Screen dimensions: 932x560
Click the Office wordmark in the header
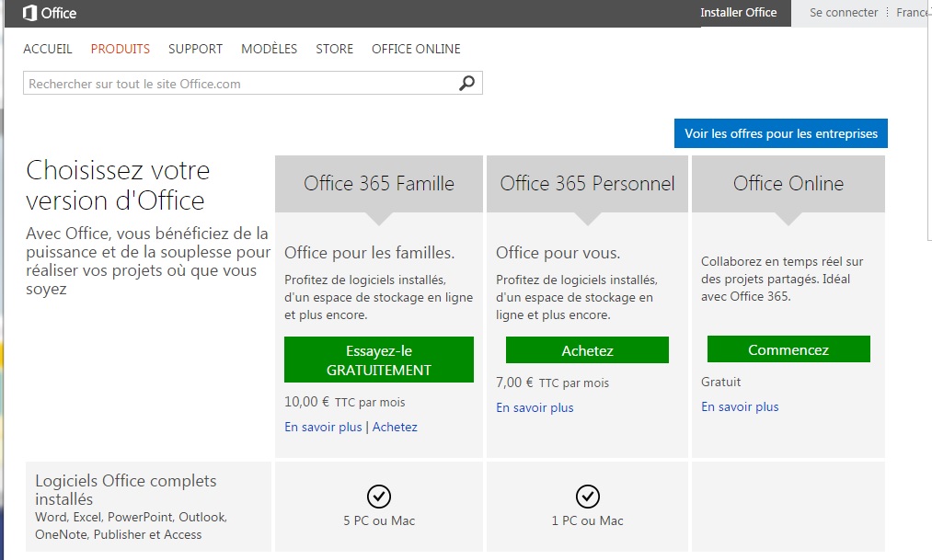tap(58, 13)
